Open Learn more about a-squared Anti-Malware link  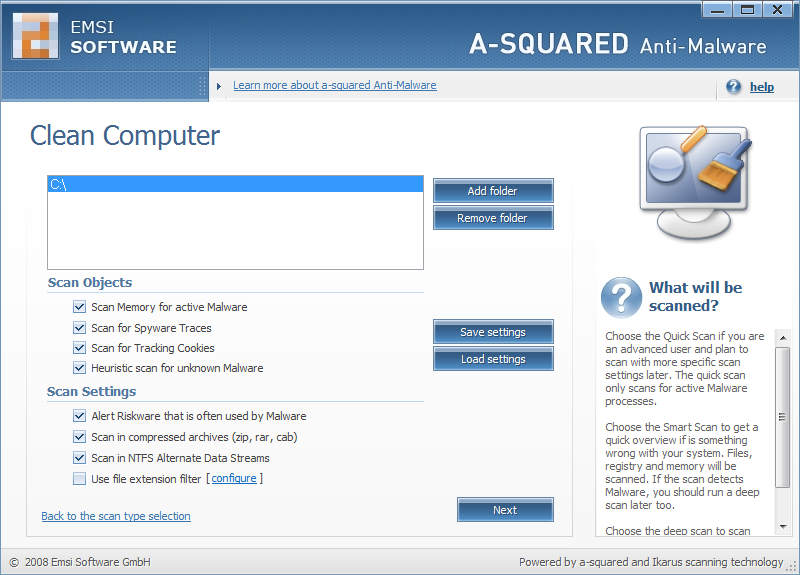click(x=335, y=85)
